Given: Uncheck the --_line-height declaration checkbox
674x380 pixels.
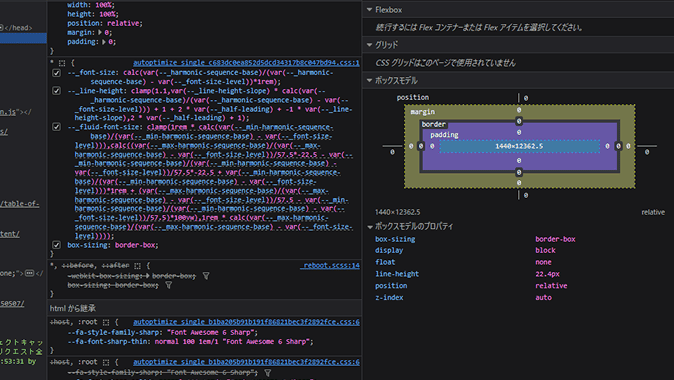Looking at the screenshot, I should coord(56,91).
